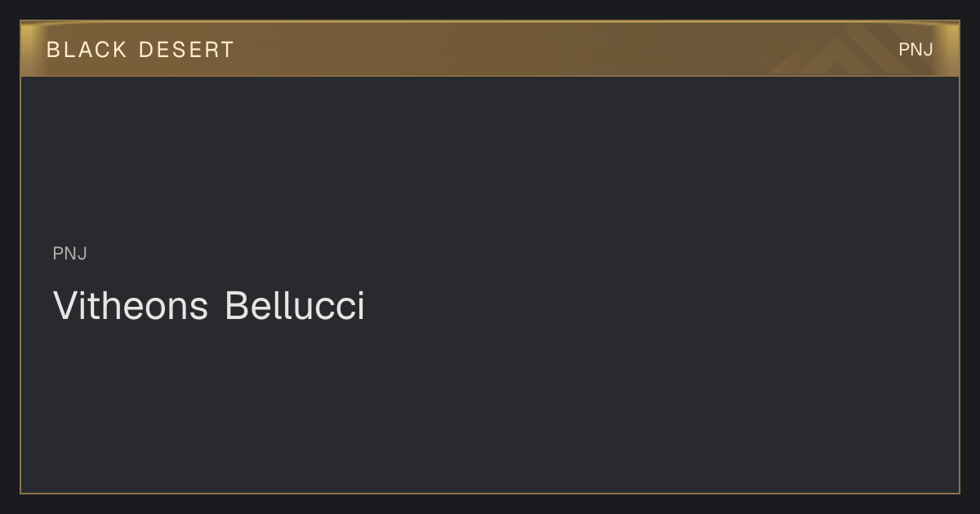Viewport: 980px width, 514px height.
Task: Click the word DESERT in the header
Action: click(x=186, y=50)
